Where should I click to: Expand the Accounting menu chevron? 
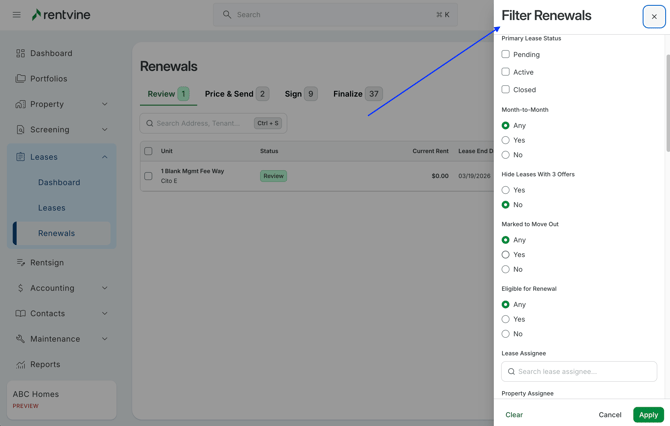coord(105,288)
